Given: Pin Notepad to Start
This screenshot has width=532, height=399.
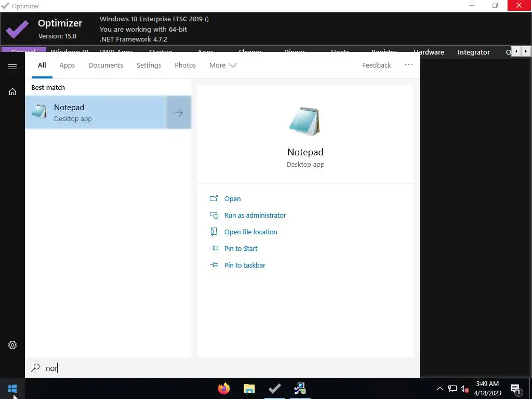Looking at the screenshot, I should pyautogui.click(x=241, y=249).
